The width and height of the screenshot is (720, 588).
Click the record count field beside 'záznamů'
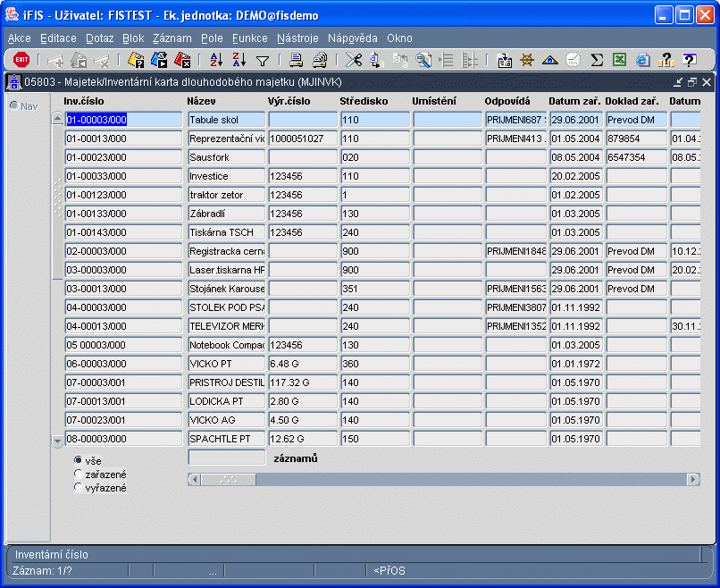tap(227, 458)
